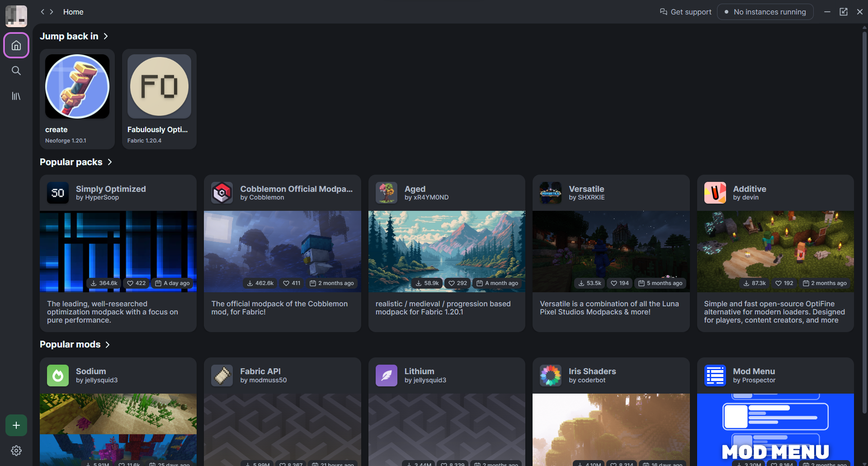The height and width of the screenshot is (466, 868).
Task: Expand Jump back in section chevron
Action: click(105, 36)
